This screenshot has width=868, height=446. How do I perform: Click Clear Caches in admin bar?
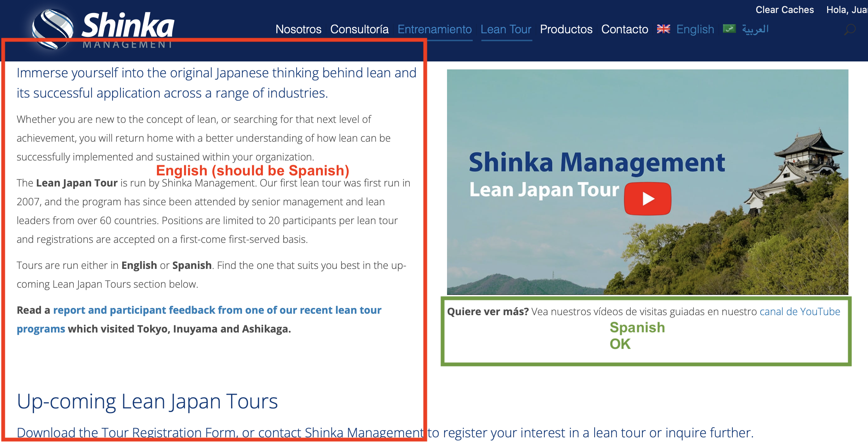point(784,10)
